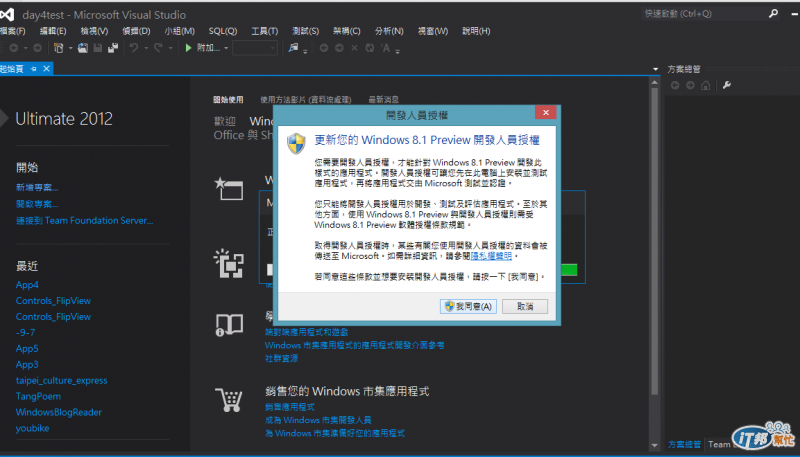Open the Edit (編輯) menu
This screenshot has height=457, width=800.
coord(53,31)
